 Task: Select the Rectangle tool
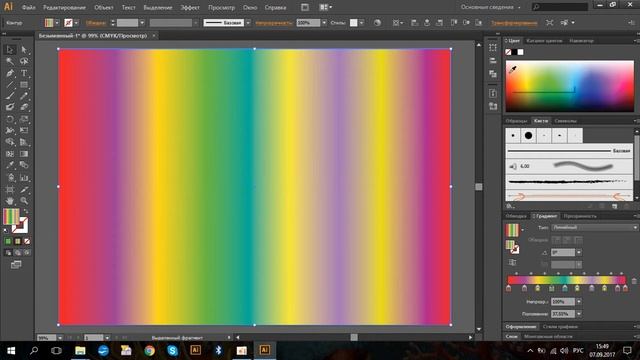point(24,85)
